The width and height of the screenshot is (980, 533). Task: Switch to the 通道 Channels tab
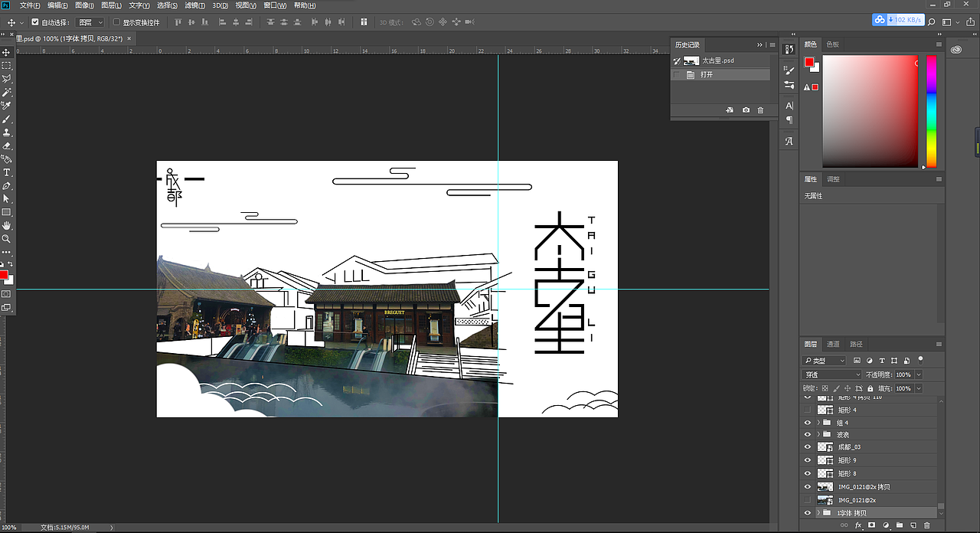833,344
